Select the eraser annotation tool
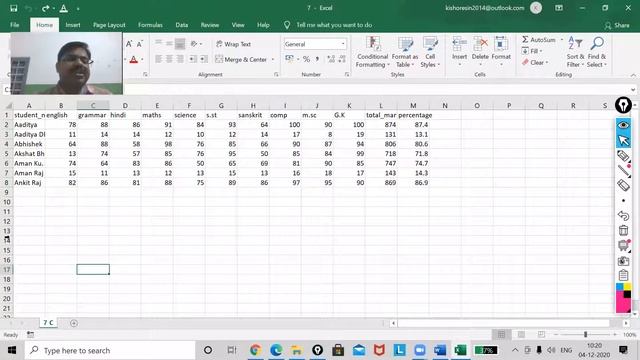 623,185
